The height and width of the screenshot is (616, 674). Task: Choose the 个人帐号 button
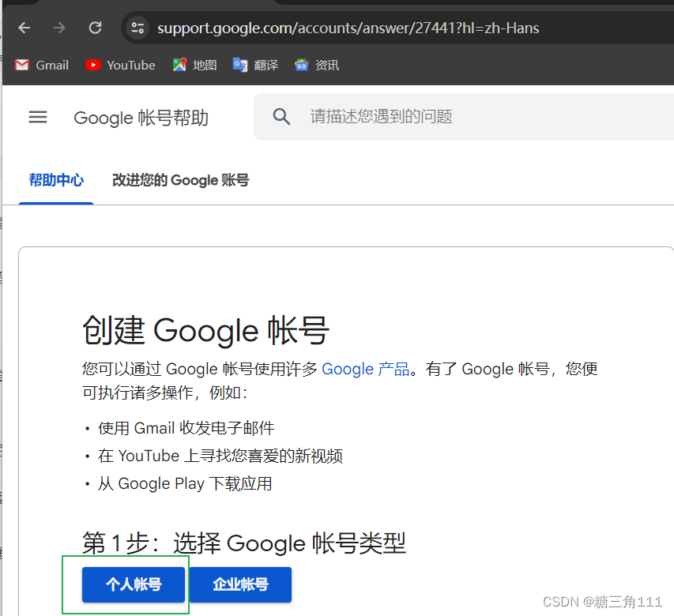tap(134, 584)
